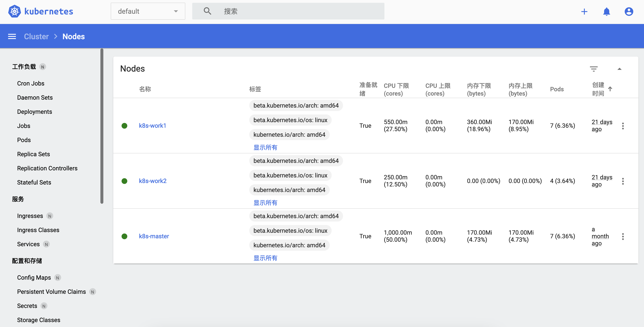
Task: Click the N badge beside 工作负载
Action: coord(42,67)
